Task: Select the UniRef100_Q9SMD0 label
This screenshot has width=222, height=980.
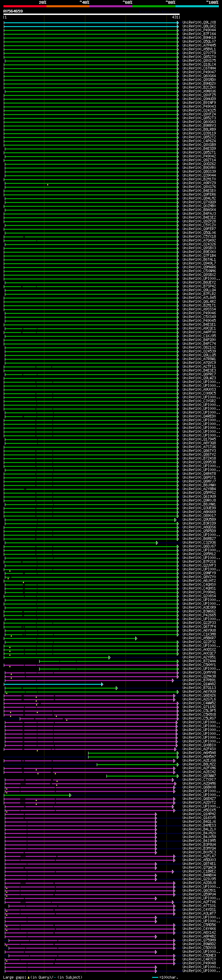Action: pyautogui.click(x=199, y=80)
